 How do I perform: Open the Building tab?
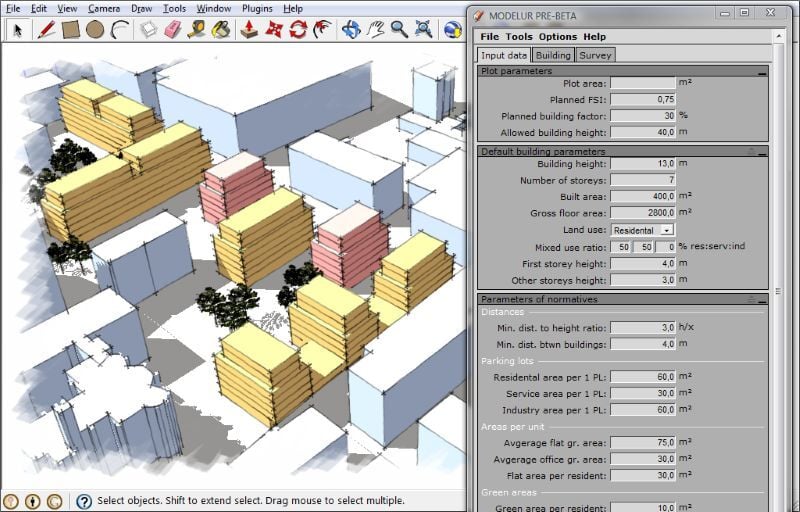(x=553, y=55)
